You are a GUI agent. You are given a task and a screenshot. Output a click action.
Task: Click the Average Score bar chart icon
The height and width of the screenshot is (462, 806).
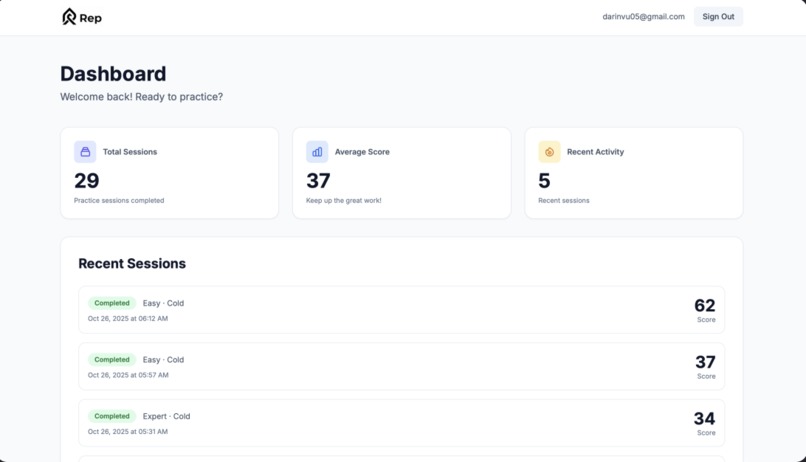(x=317, y=152)
